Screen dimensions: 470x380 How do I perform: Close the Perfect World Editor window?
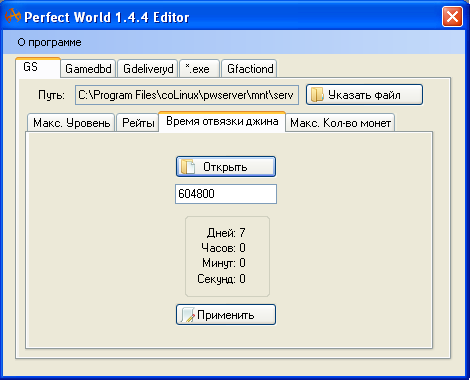452,16
